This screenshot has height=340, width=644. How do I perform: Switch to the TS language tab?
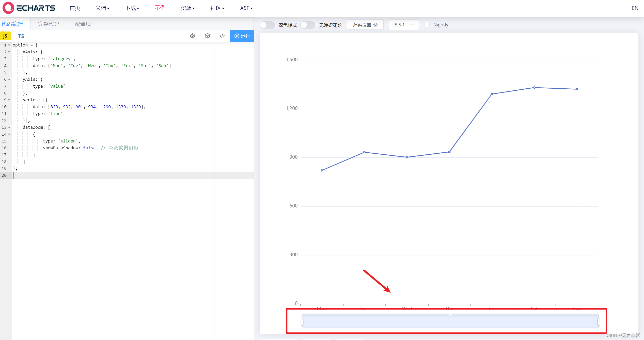(21, 36)
